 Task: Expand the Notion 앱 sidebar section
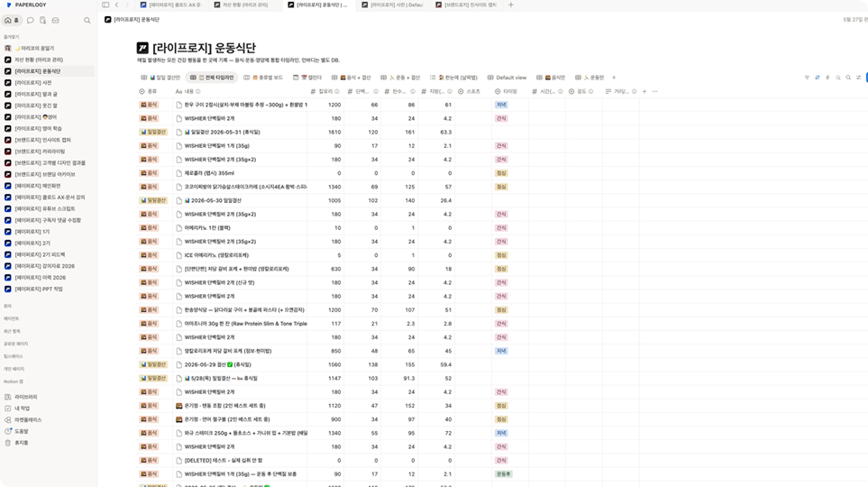pyautogui.click(x=14, y=381)
